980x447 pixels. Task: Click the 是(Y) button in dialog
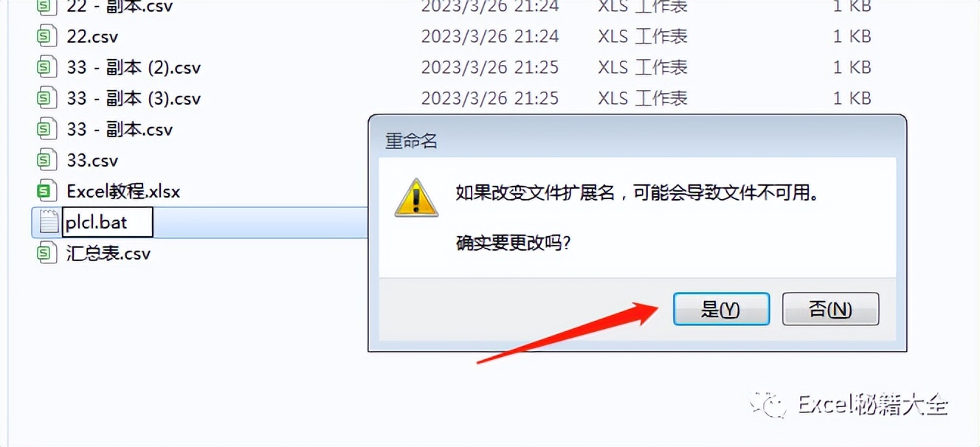(x=721, y=309)
